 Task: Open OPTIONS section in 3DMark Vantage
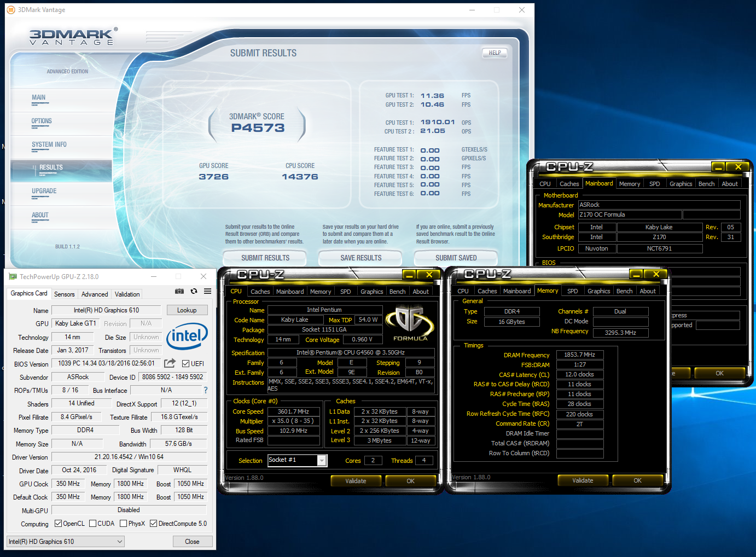[x=42, y=121]
